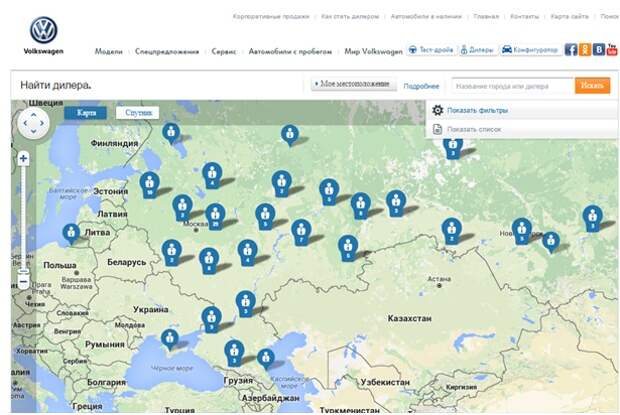
Task: Click Показать фильтры text
Action: point(478,111)
